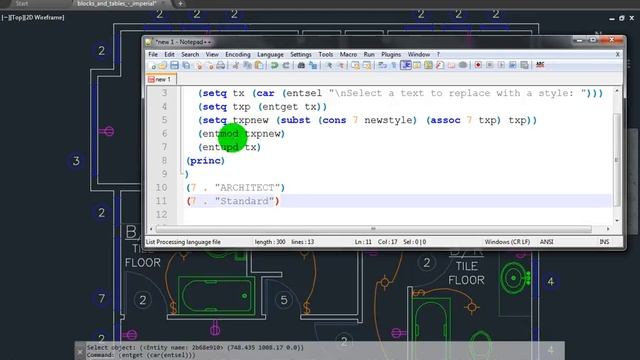Click 'Ln : 11' in status bar
This screenshot has width=640, height=360.
(x=363, y=242)
